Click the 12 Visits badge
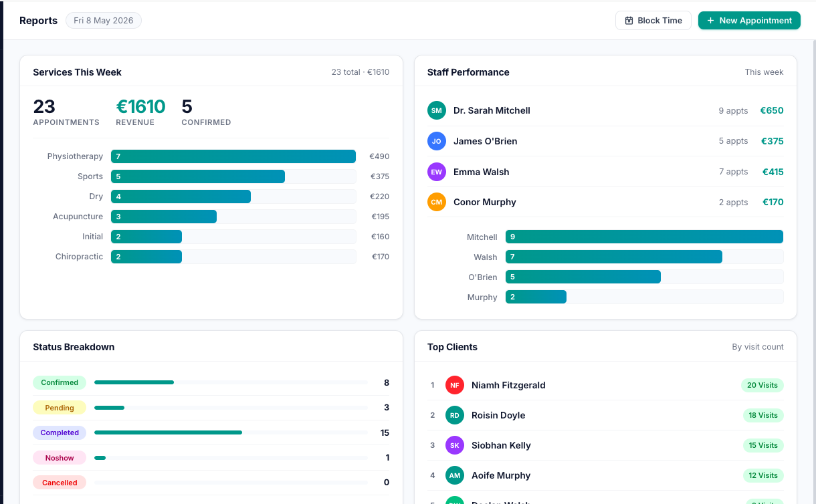Image resolution: width=816 pixels, height=504 pixels. click(x=763, y=475)
